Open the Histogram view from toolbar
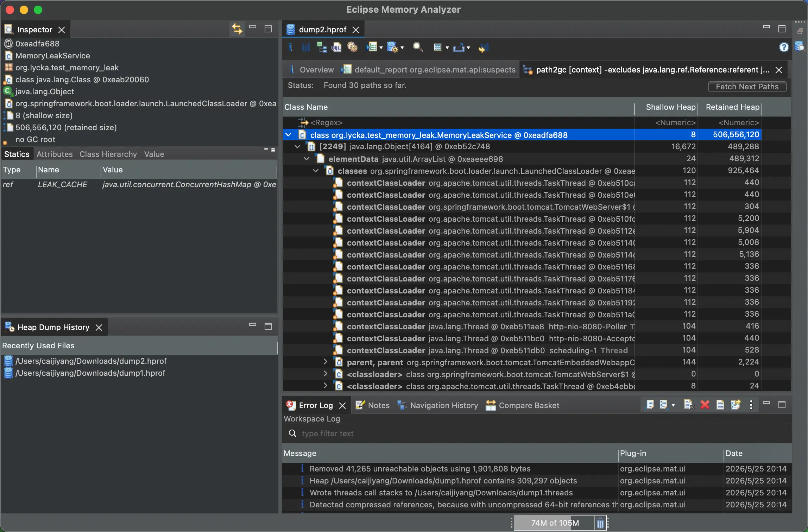 (x=305, y=47)
